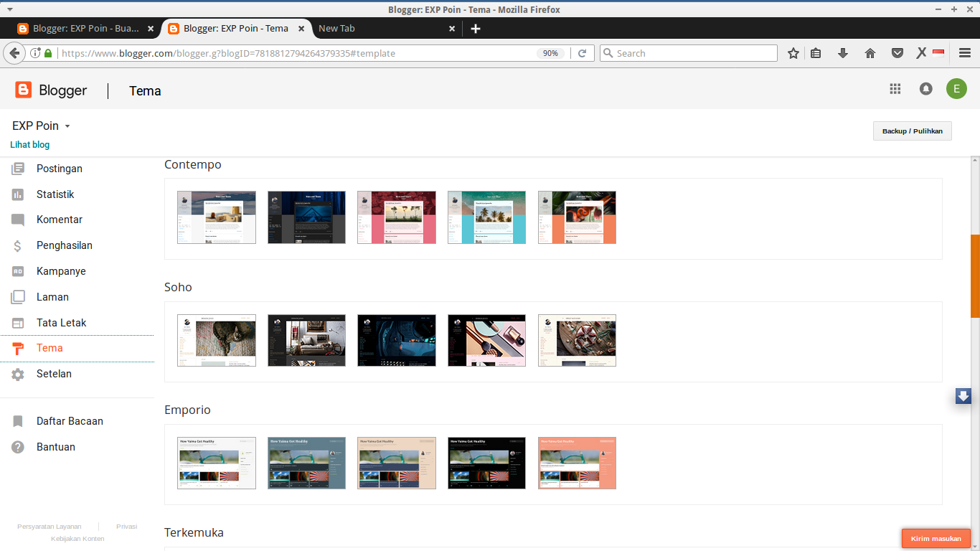
Task: Click the Tata Letak layout icon
Action: (x=18, y=323)
